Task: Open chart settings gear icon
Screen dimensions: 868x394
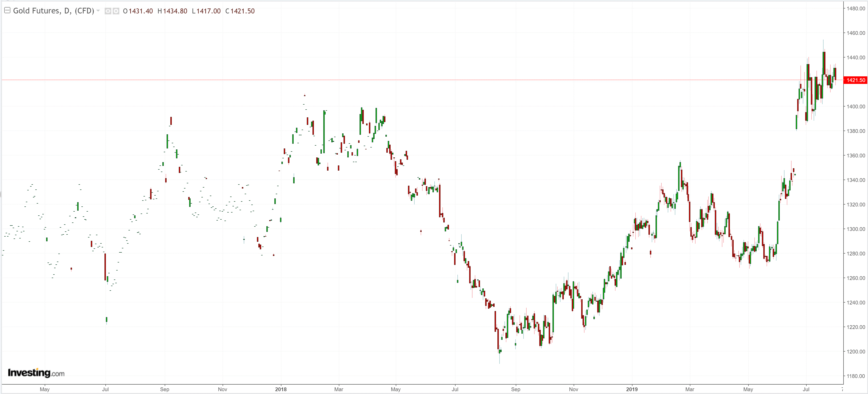Action: (116, 11)
